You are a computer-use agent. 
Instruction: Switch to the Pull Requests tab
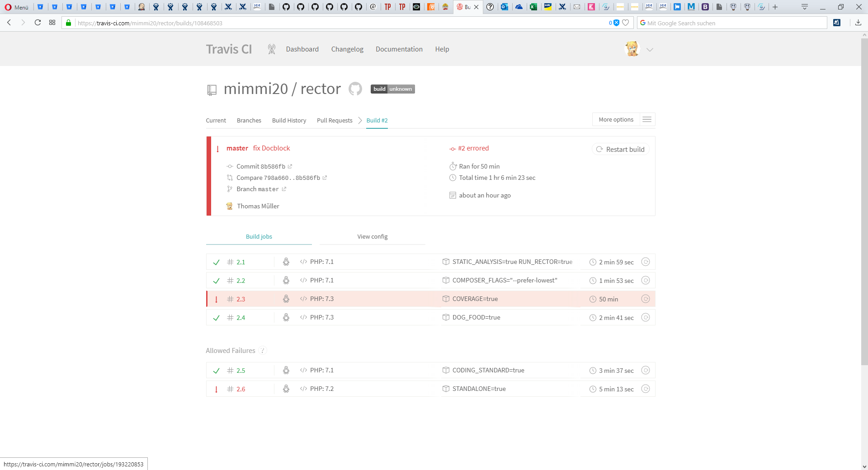point(335,120)
